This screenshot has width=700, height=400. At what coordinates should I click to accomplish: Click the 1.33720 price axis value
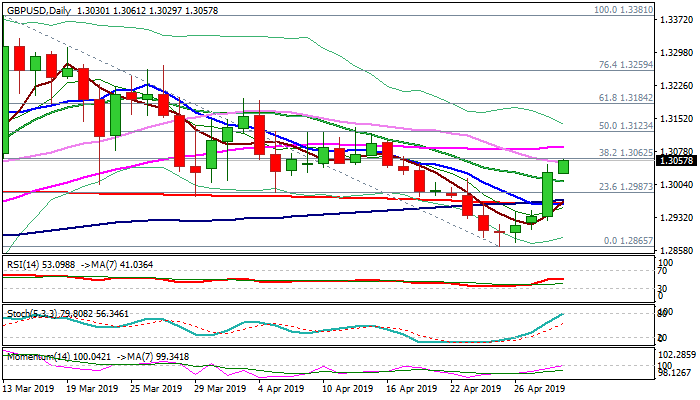pos(676,20)
